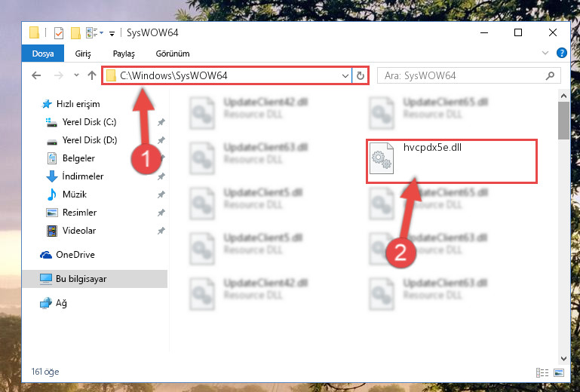
Task: Click the Back navigation arrow
Action: pos(36,76)
